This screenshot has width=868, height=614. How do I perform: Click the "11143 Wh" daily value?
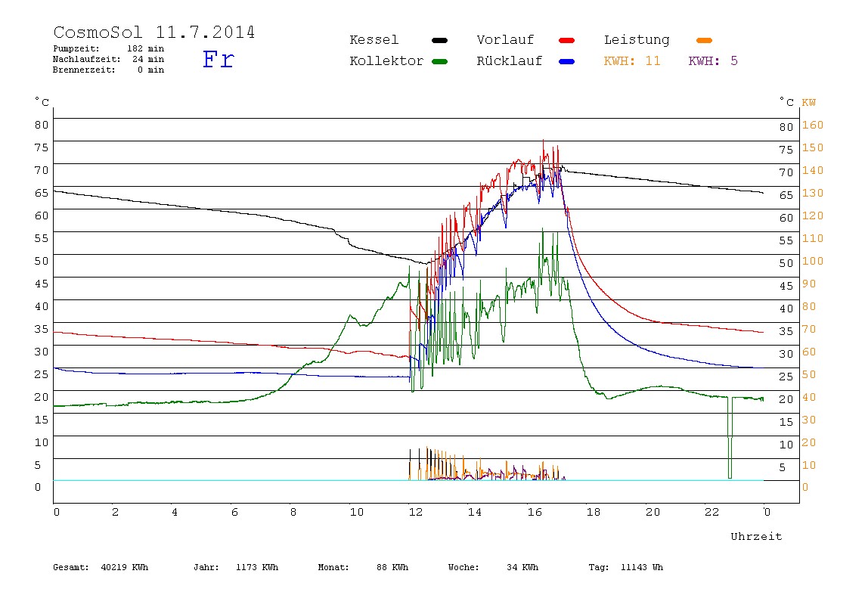(642, 567)
